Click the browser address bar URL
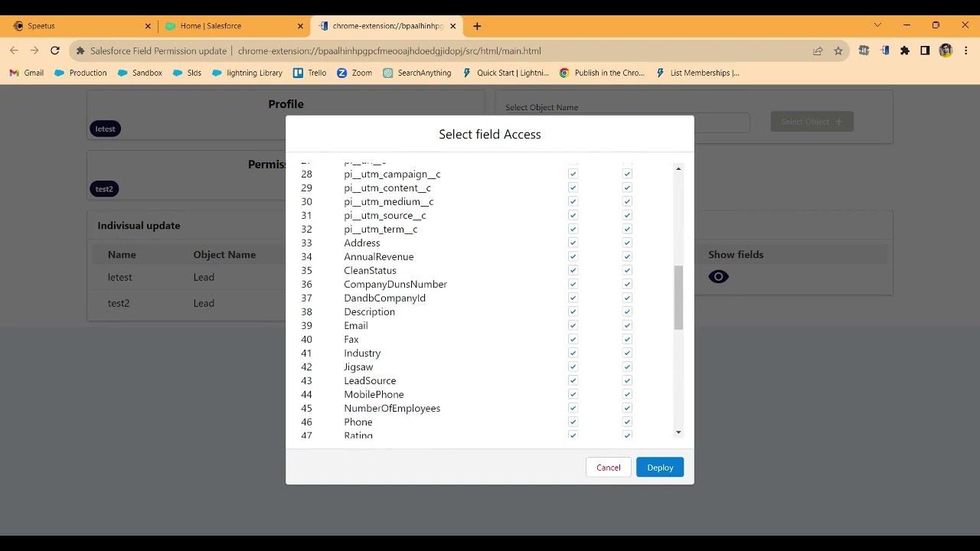980x551 pixels. pos(389,51)
